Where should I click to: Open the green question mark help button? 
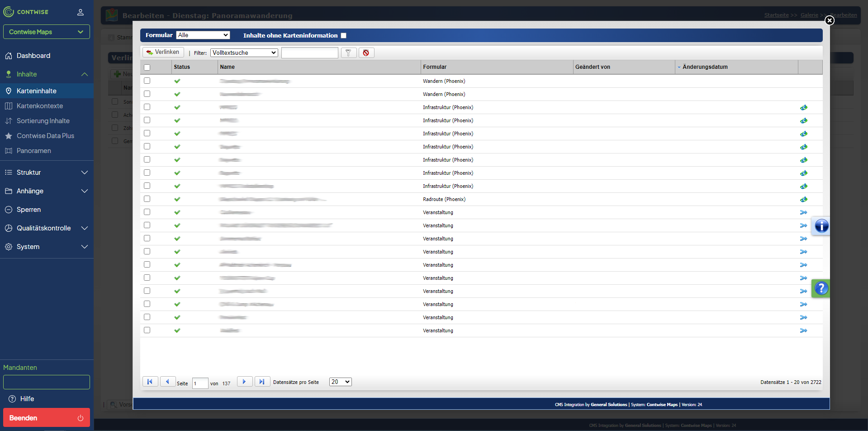point(821,288)
